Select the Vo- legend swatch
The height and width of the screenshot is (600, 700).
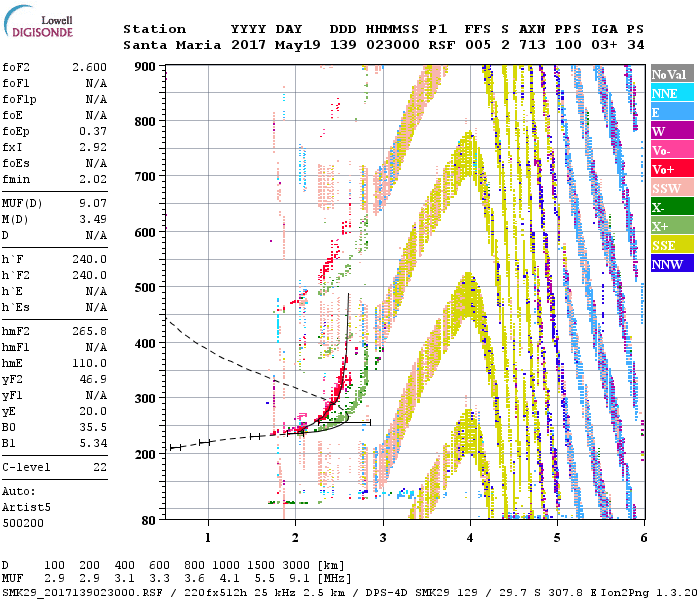672,150
